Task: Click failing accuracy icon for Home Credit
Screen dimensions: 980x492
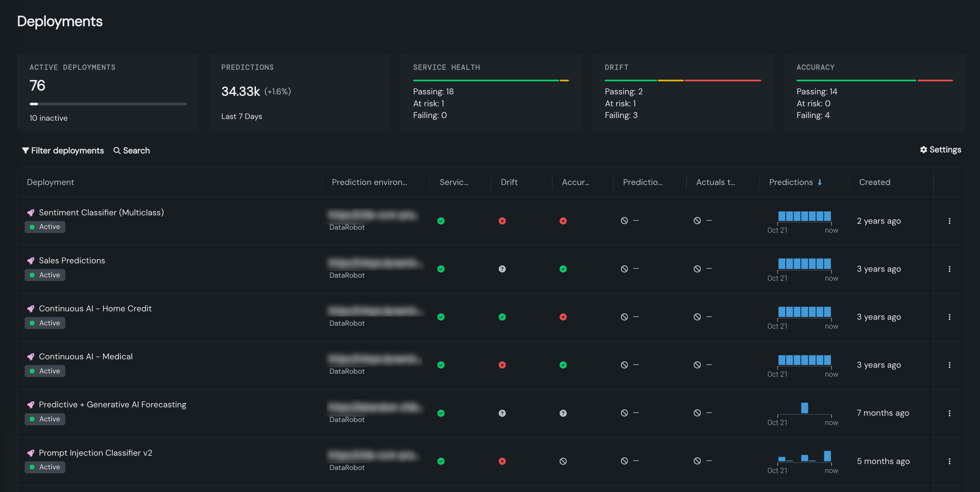Action: (563, 317)
